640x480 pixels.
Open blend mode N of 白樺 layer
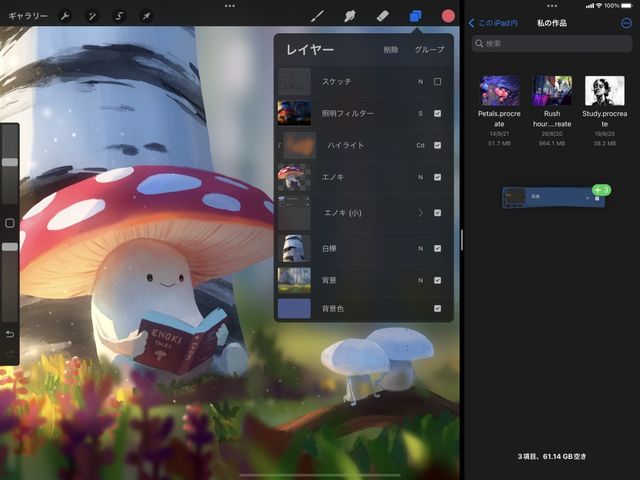420,249
